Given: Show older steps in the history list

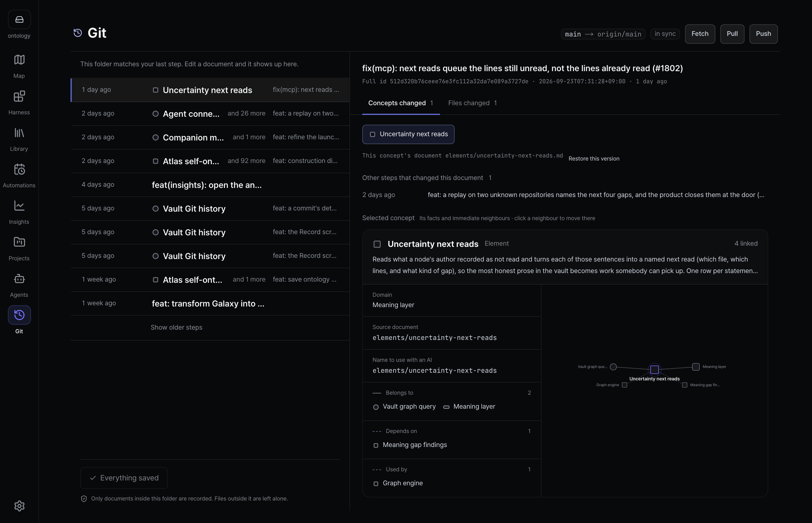Looking at the screenshot, I should click(177, 327).
